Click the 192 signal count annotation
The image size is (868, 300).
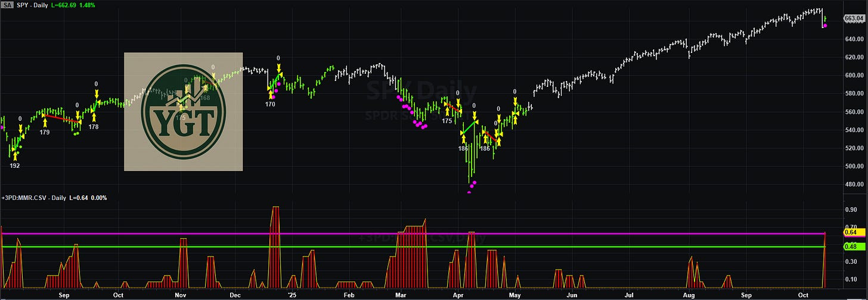15,166
